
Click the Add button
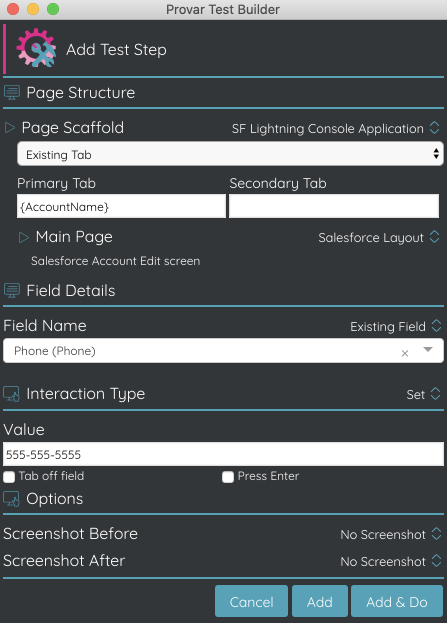coord(320,601)
